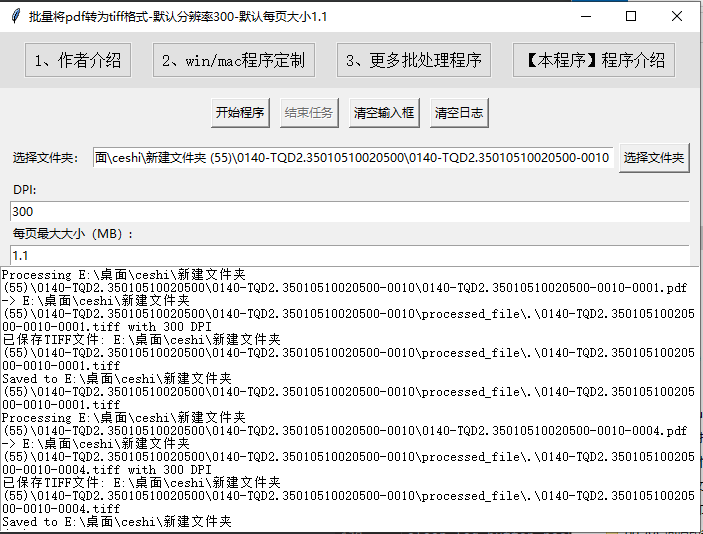Click log line ending '0010-0004.pdf'
The image size is (703, 534).
[344, 430]
